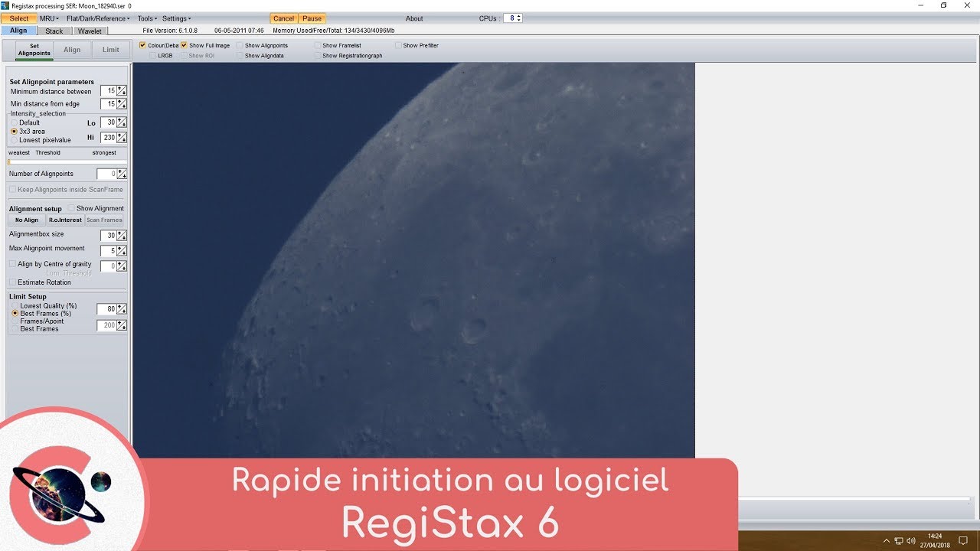Switch to the Stack tab
This screenshot has height=551, width=980.
pos(54,31)
